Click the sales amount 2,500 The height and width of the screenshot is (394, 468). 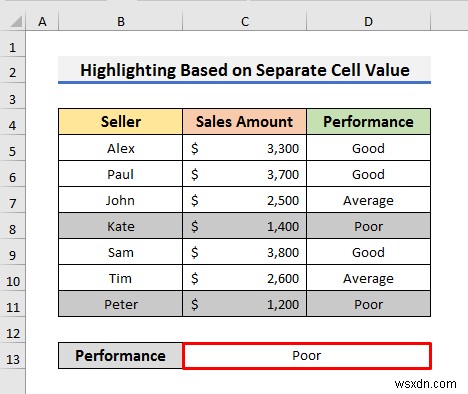(x=245, y=200)
